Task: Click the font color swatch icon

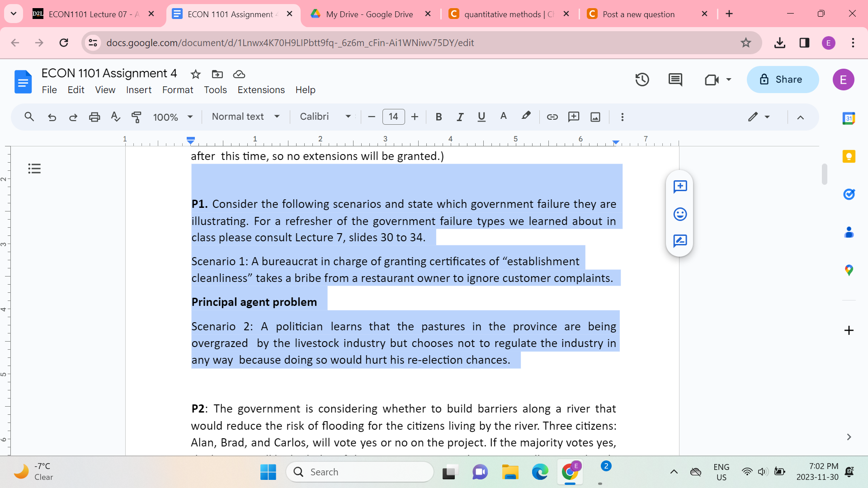Action: [503, 117]
